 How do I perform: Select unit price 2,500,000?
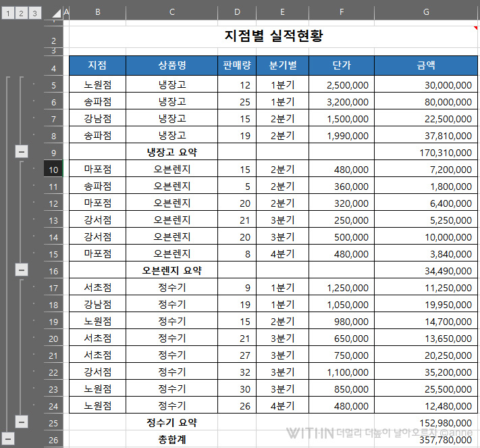tap(342, 84)
